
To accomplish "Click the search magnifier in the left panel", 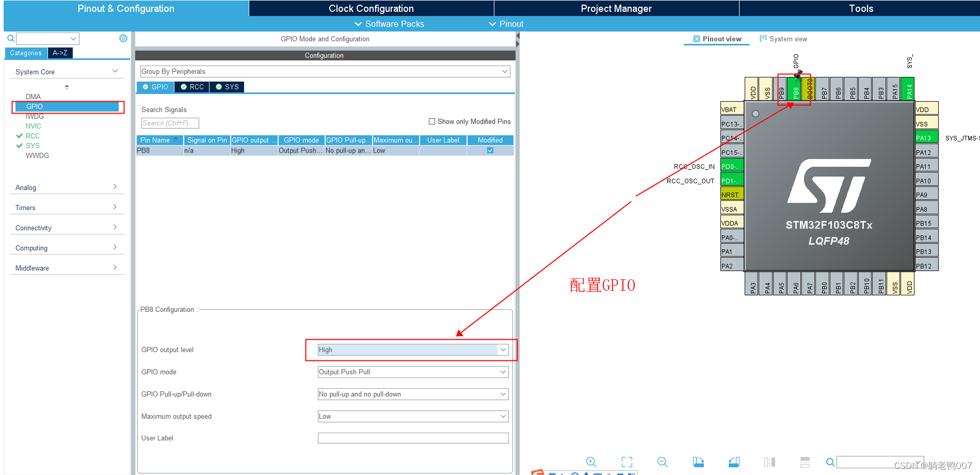I will (x=10, y=38).
